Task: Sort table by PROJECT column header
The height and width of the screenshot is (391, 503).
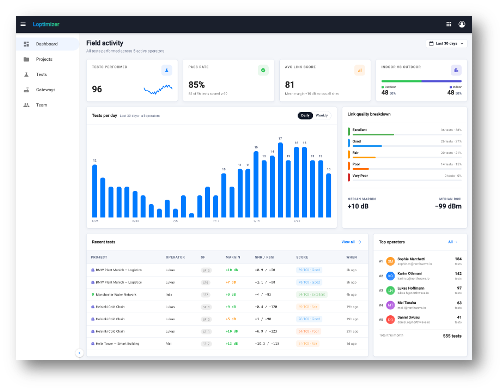Action: pyautogui.click(x=99, y=257)
